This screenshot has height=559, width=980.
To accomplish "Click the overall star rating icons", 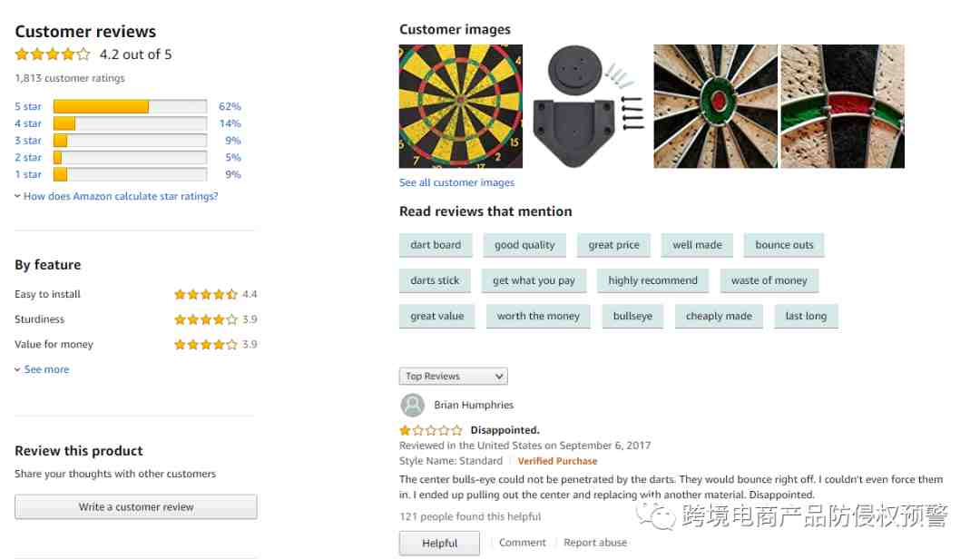I will point(53,54).
